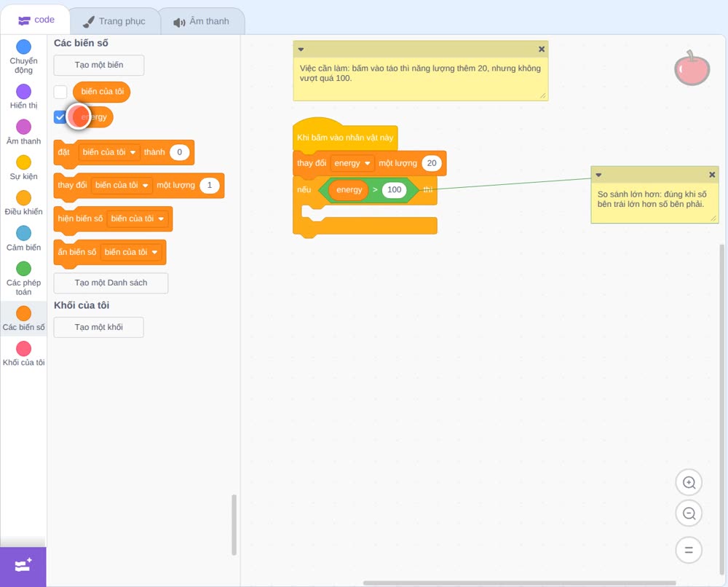Screen dimensions: 728x587
Task: Click the block palette vertical scrollbar
Action: [x=234, y=525]
